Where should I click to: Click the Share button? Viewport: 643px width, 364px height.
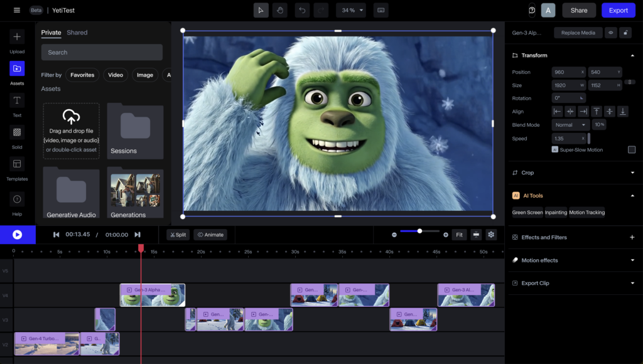pyautogui.click(x=579, y=10)
